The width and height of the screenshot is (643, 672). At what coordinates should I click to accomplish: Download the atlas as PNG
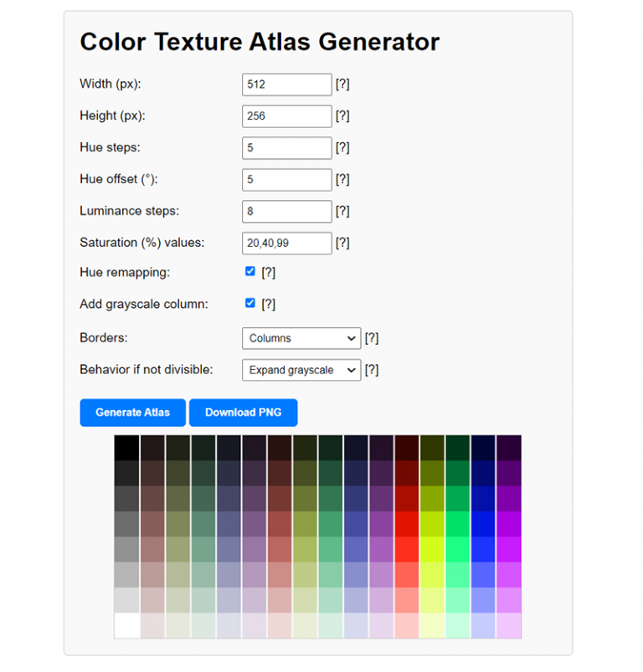point(243,413)
